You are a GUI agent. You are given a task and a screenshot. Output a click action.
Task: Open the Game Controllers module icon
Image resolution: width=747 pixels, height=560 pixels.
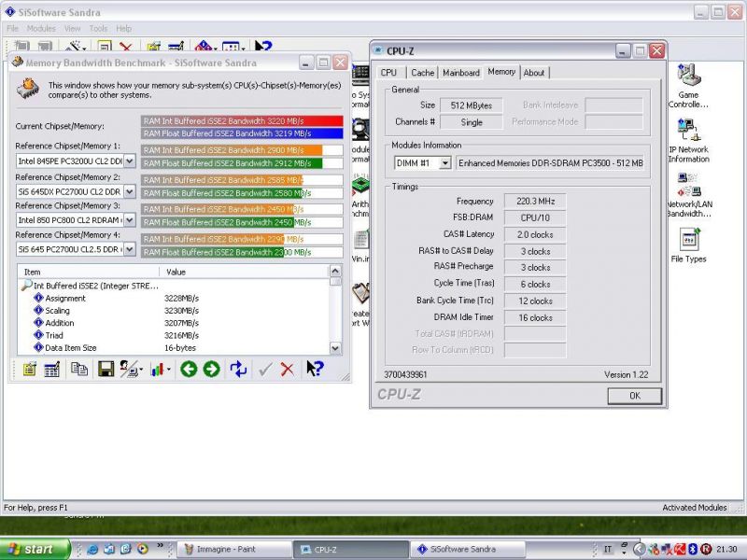688,86
